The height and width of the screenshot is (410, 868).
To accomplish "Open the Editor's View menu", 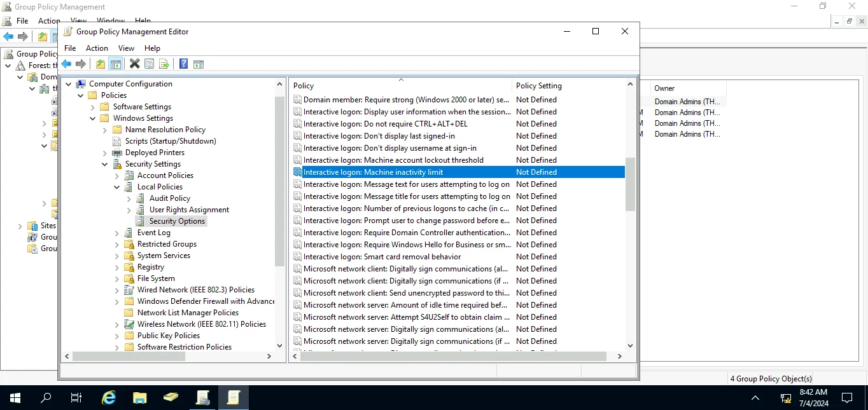I will [126, 48].
